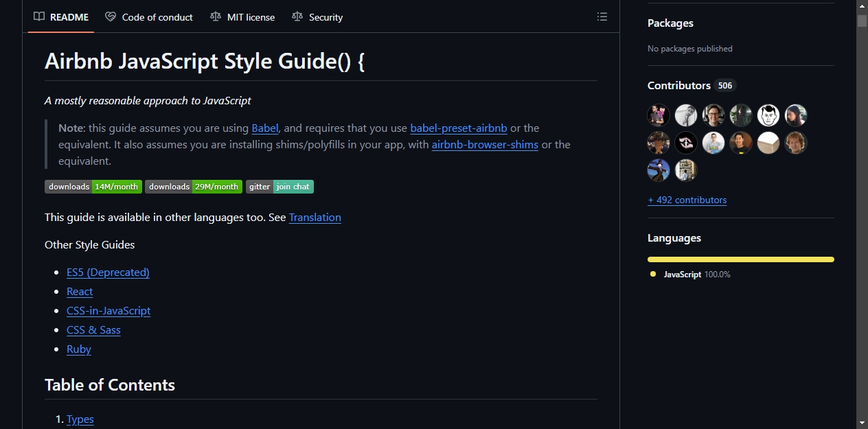Open second contributor avatar in second row

[686, 143]
